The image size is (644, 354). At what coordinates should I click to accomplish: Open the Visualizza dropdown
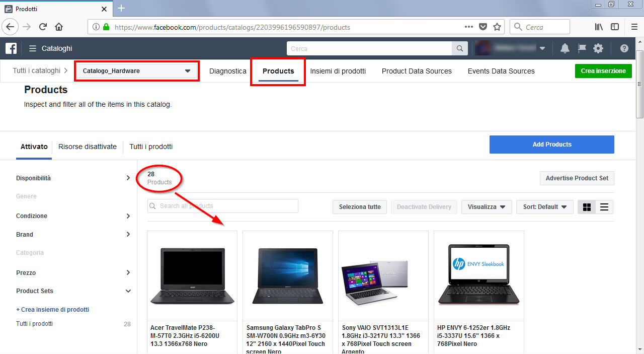487,207
